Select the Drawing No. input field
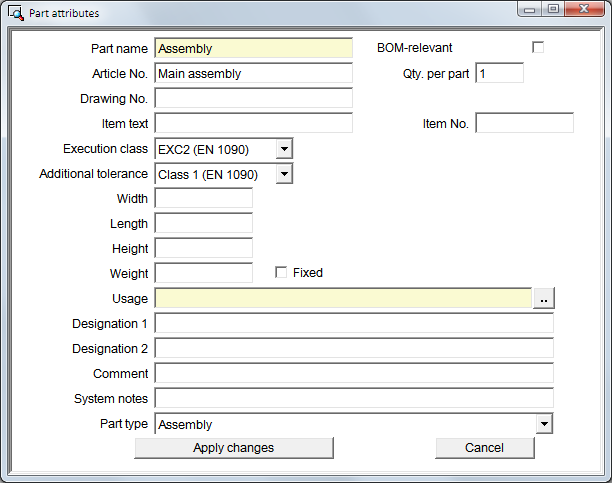The image size is (612, 483). pyautogui.click(x=254, y=98)
